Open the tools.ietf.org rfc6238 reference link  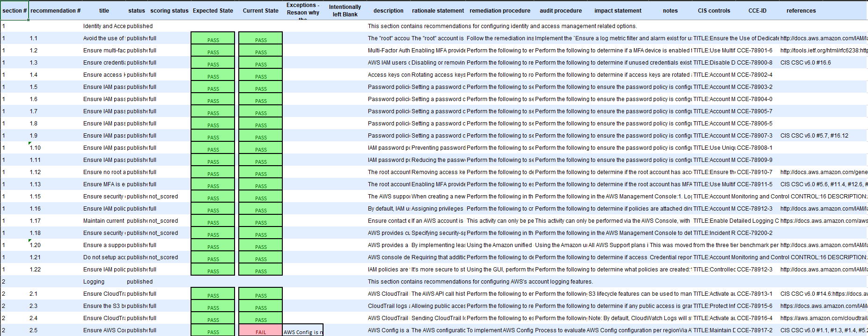823,51
